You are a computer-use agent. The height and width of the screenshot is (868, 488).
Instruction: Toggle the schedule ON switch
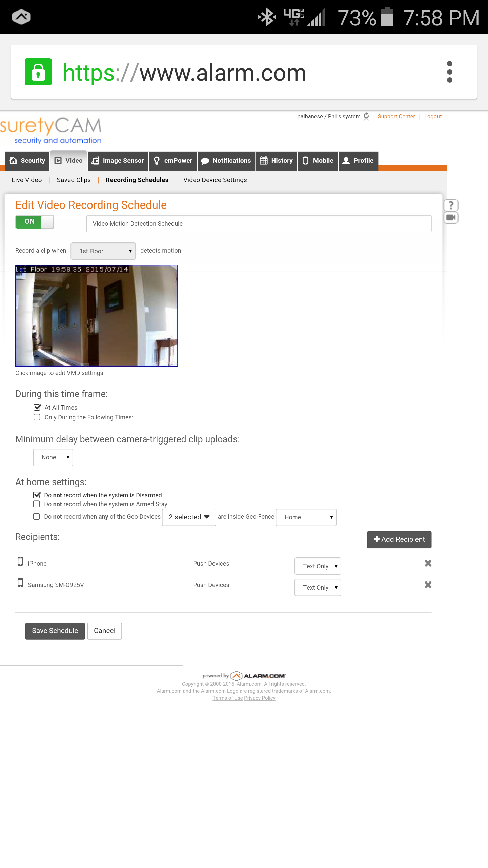35,222
